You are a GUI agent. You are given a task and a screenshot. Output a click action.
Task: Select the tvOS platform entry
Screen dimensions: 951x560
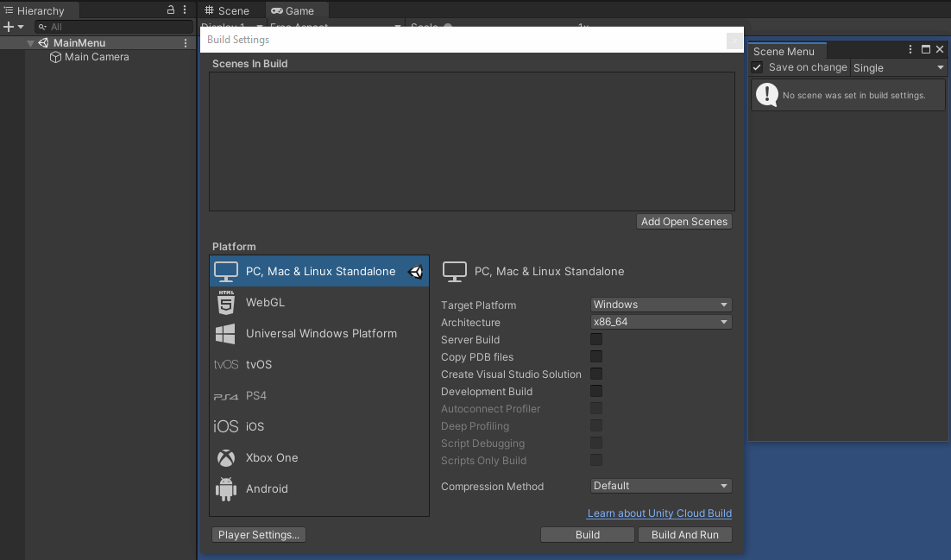[x=319, y=365]
